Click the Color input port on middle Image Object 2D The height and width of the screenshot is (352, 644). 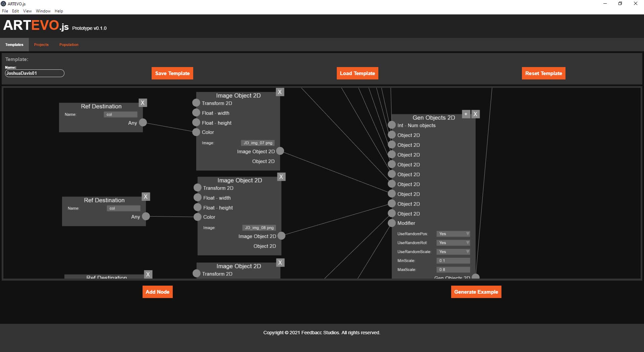click(198, 217)
